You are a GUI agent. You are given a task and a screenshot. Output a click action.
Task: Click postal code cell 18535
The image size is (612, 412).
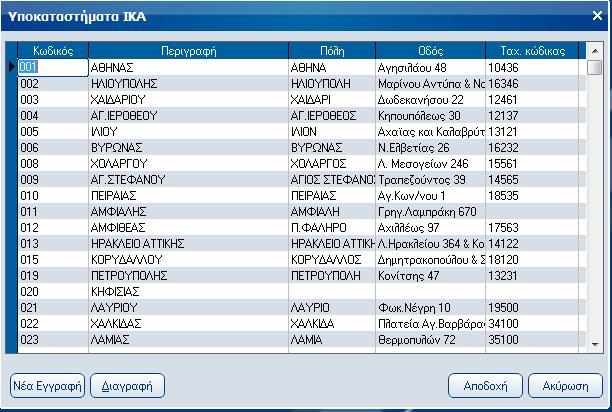coord(532,195)
